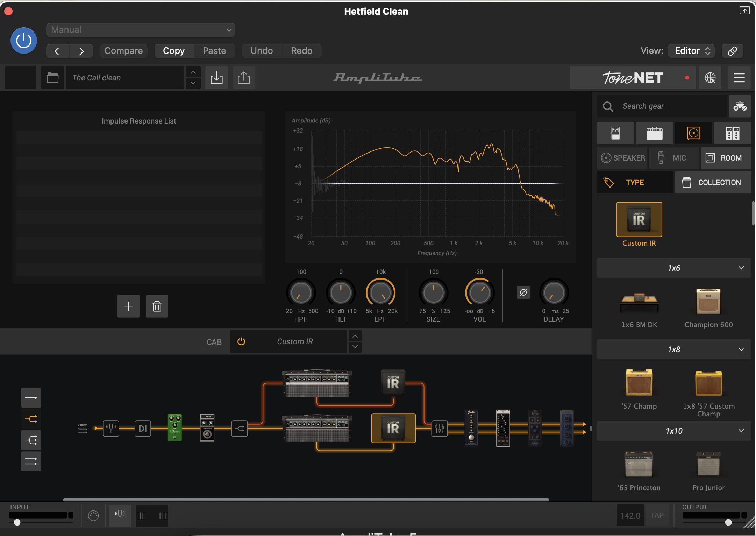
Task: Select the single serial chain routing
Action: (x=31, y=398)
